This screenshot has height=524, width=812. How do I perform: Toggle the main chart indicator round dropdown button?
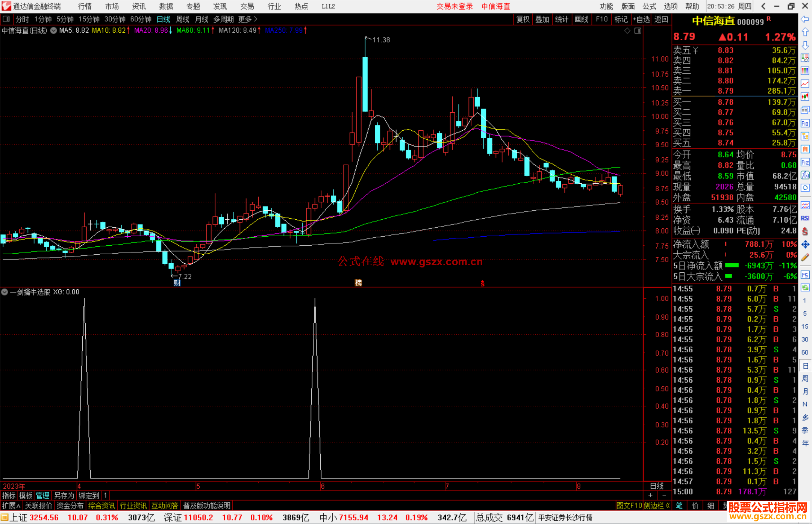pos(54,30)
